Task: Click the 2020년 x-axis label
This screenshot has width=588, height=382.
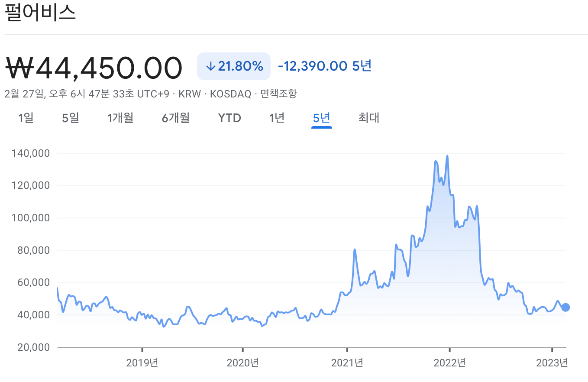Action: 242,363
